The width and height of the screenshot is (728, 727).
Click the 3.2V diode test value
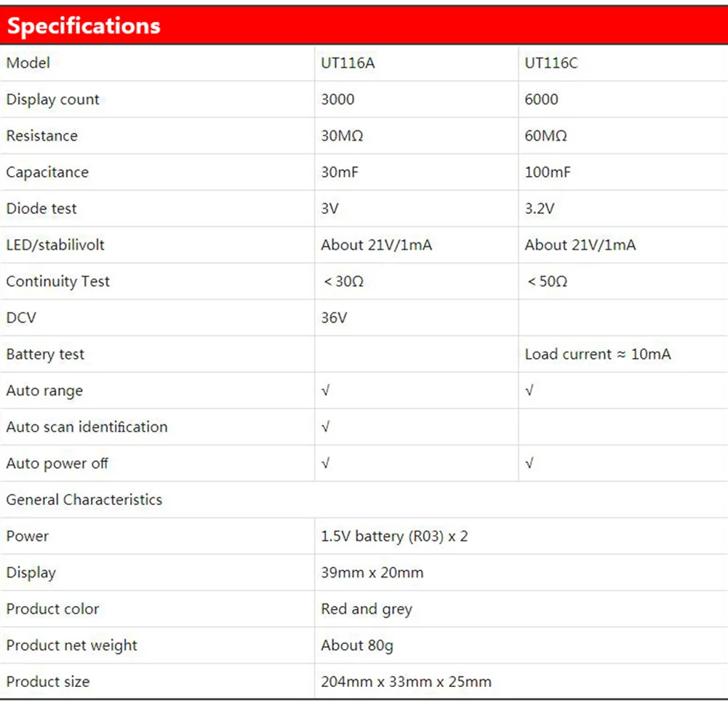pos(540,209)
